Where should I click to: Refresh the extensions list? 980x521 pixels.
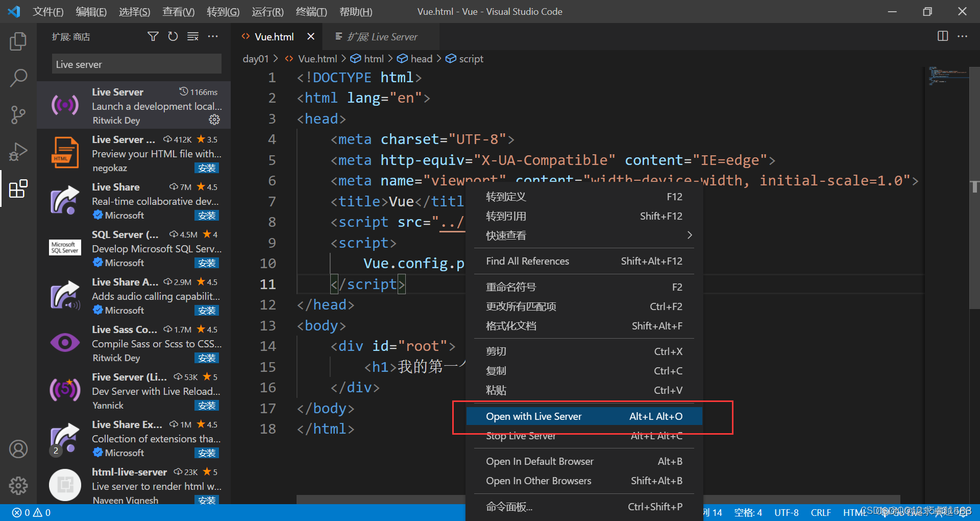[173, 36]
